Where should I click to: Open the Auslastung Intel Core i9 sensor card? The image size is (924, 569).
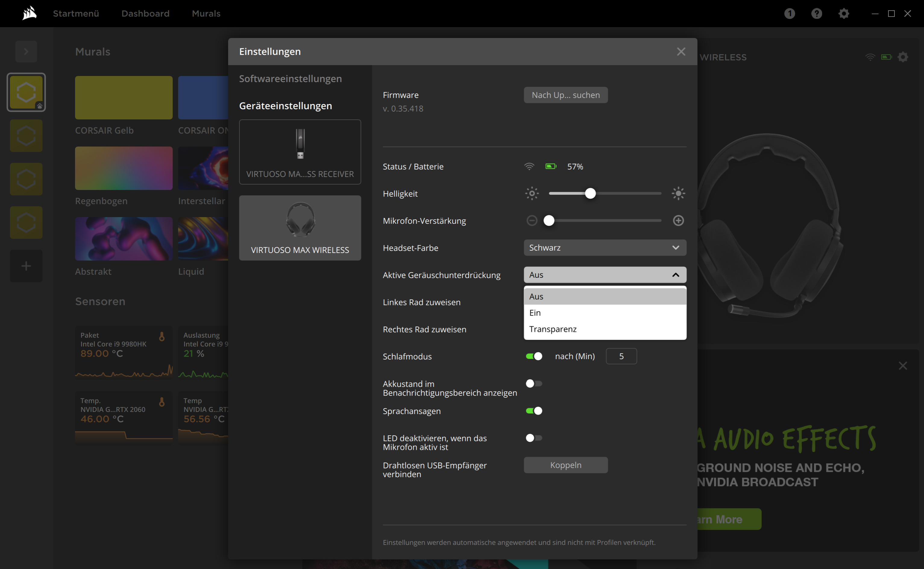pos(203,352)
